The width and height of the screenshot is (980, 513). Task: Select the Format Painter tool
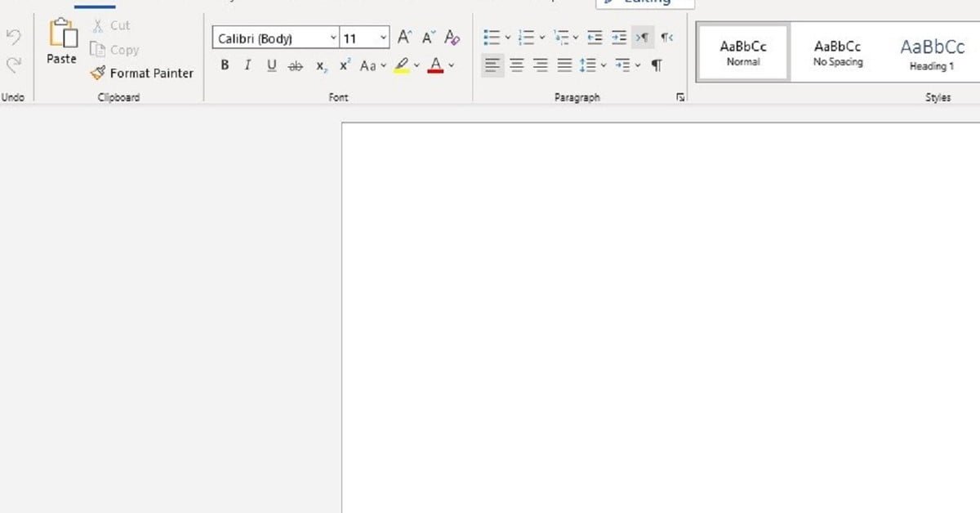[x=142, y=74]
